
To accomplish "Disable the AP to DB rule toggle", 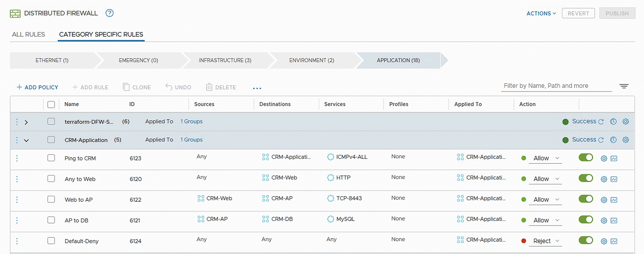I will coord(586,220).
